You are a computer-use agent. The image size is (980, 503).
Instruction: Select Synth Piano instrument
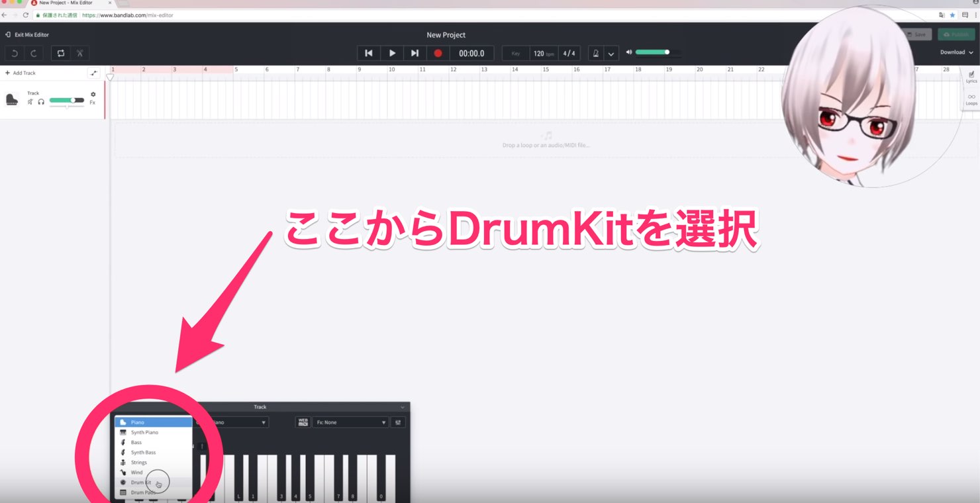coord(154,432)
